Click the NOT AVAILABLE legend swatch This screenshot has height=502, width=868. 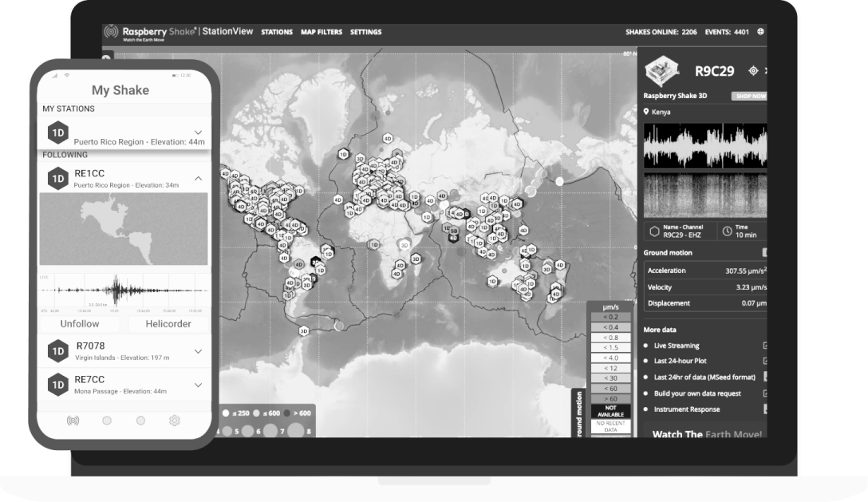[610, 411]
